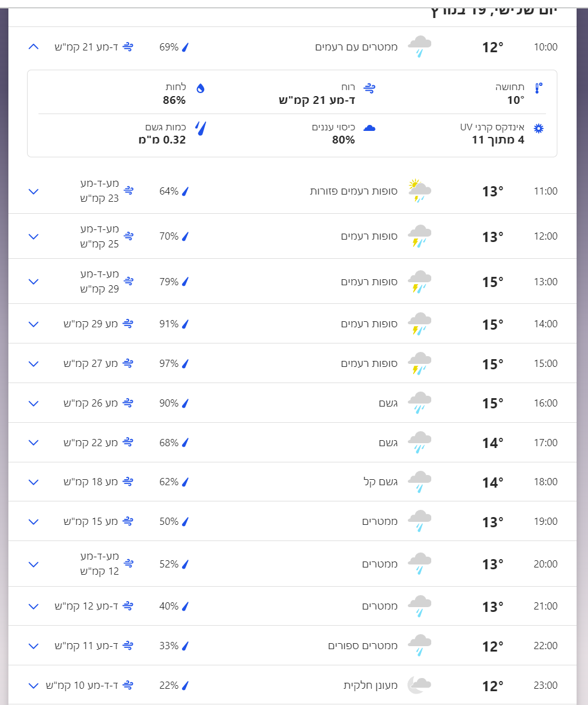
Task: Click the UV index sun icon
Action: tap(539, 129)
